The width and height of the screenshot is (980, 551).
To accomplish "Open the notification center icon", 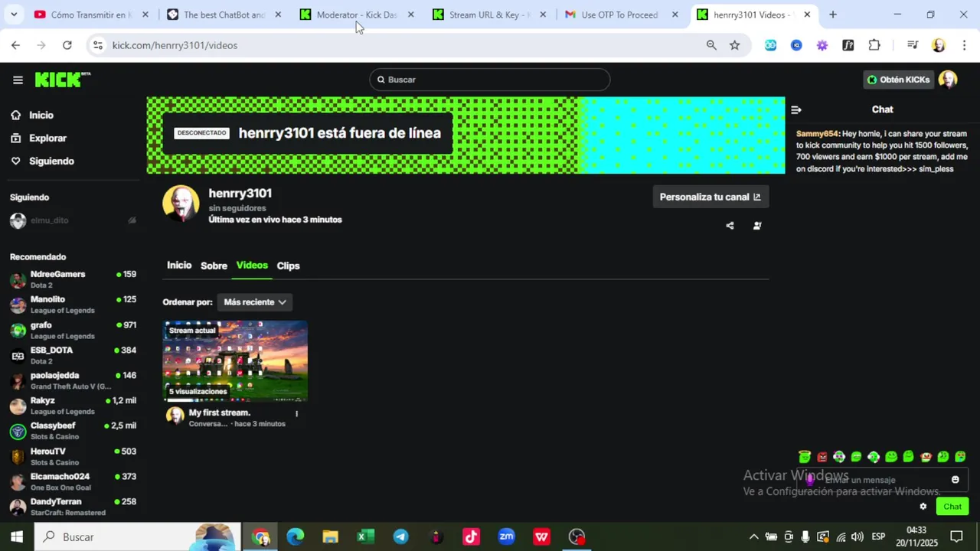I will point(956,536).
